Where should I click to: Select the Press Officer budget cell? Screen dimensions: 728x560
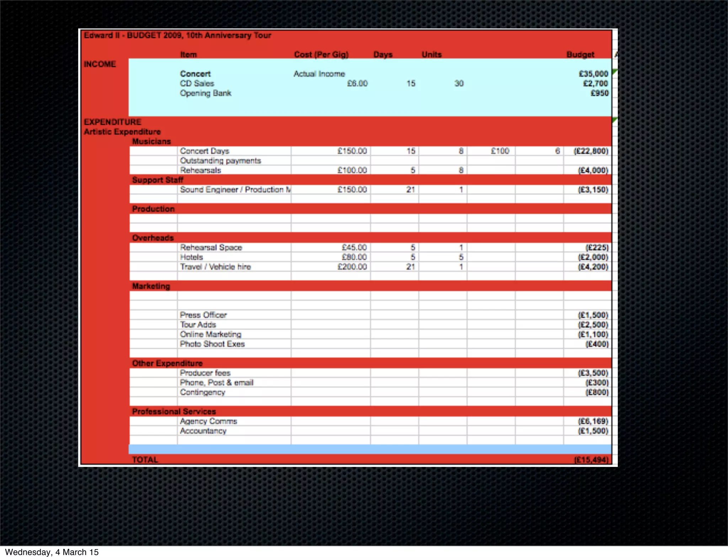593,315
